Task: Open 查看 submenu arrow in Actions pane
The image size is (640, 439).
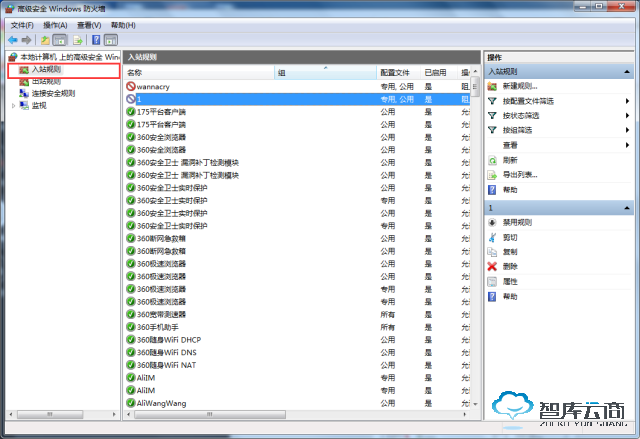Action: pyautogui.click(x=627, y=145)
